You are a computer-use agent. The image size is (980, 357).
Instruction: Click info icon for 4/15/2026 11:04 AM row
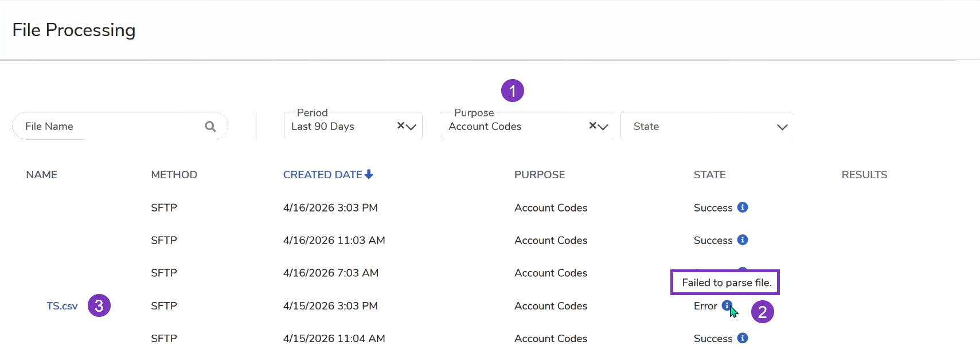[x=743, y=338]
